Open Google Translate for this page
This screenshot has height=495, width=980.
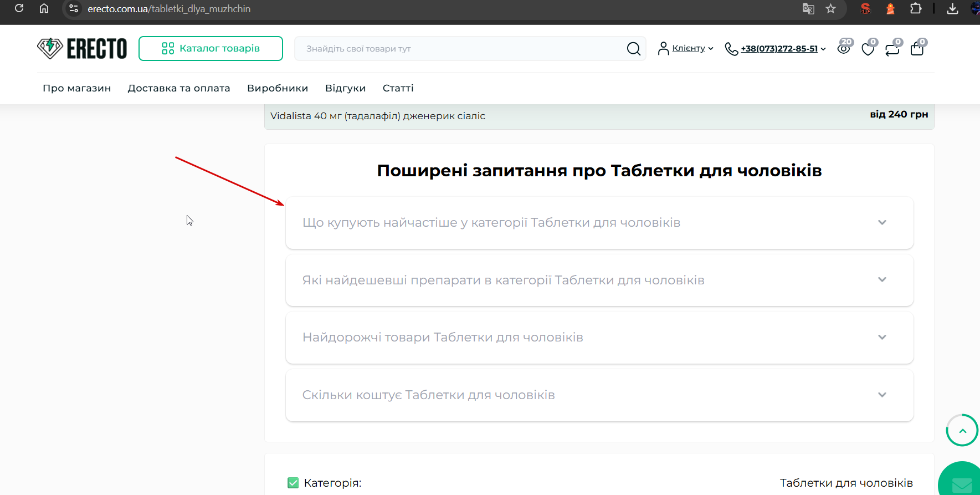pyautogui.click(x=808, y=8)
